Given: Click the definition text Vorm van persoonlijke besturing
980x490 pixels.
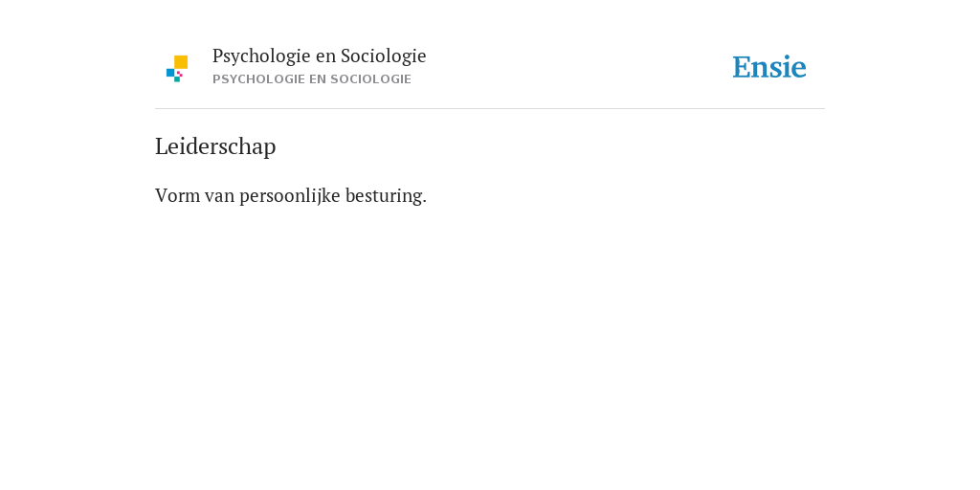Looking at the screenshot, I should click(x=291, y=195).
